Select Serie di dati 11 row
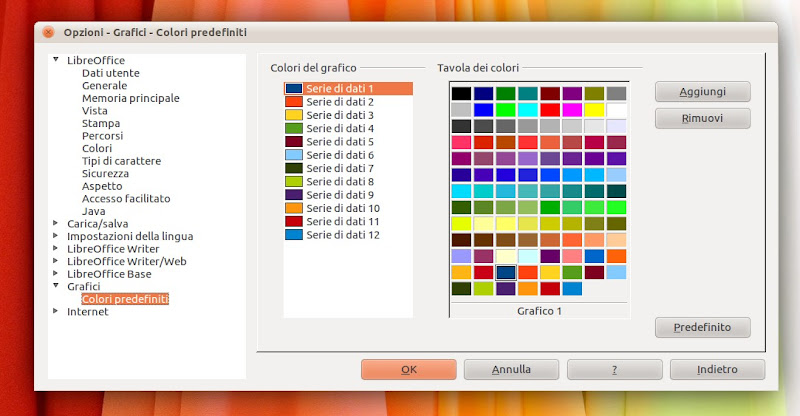The height and width of the screenshot is (416, 800). pos(348,221)
